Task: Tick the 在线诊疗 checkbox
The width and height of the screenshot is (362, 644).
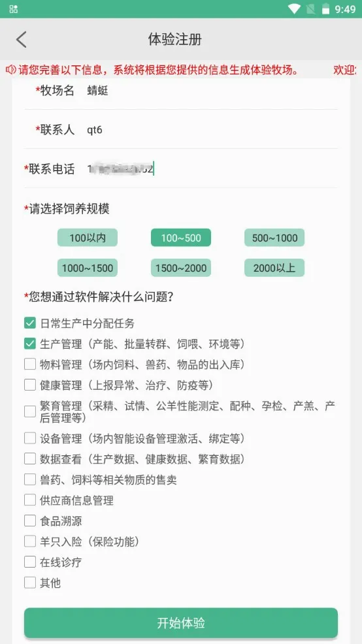Action: [30, 562]
